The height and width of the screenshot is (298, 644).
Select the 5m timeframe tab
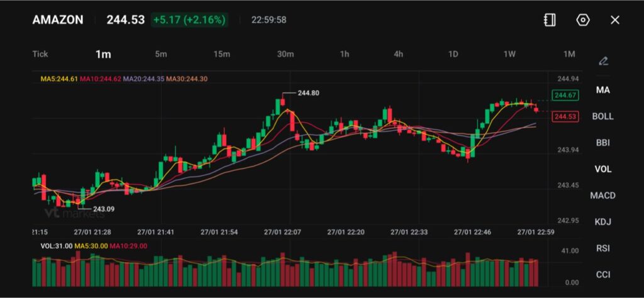tap(161, 54)
